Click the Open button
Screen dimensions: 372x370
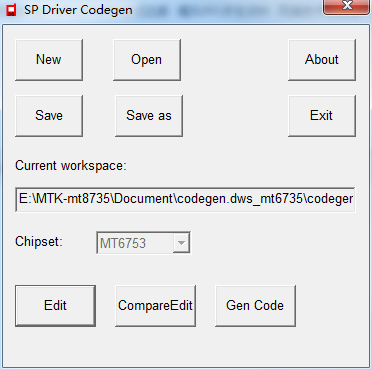pos(147,60)
